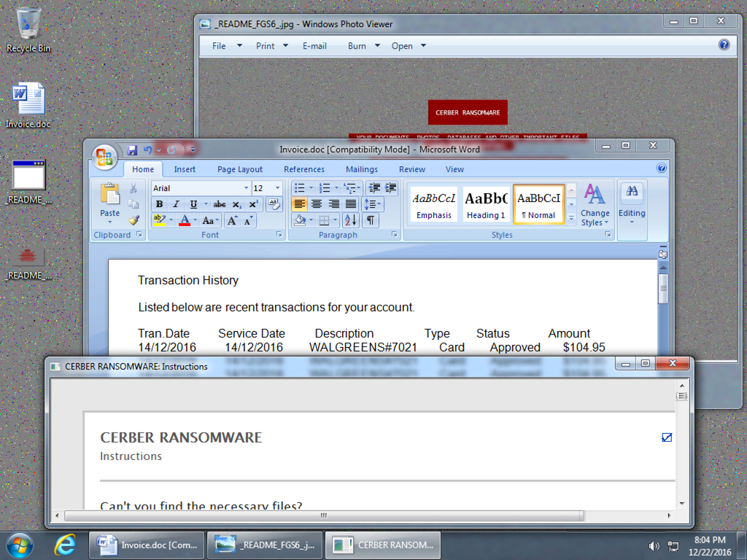Open Change Styles menu
Screen dimensions: 747x560
595,205
